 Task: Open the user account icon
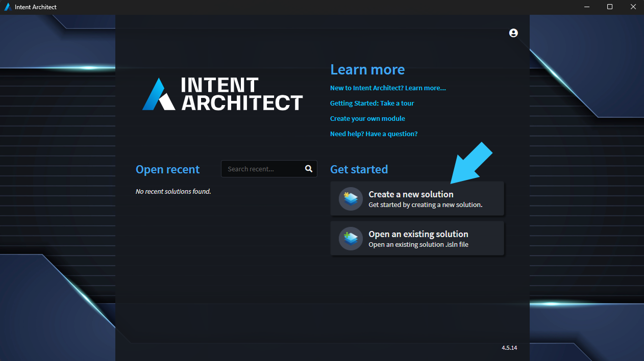click(x=513, y=33)
